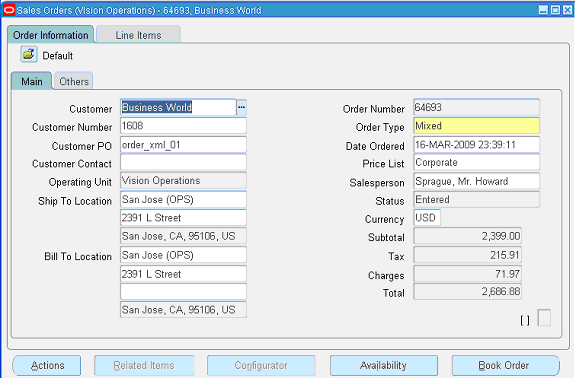Check item Availability
This screenshot has width=575, height=378.
click(384, 365)
